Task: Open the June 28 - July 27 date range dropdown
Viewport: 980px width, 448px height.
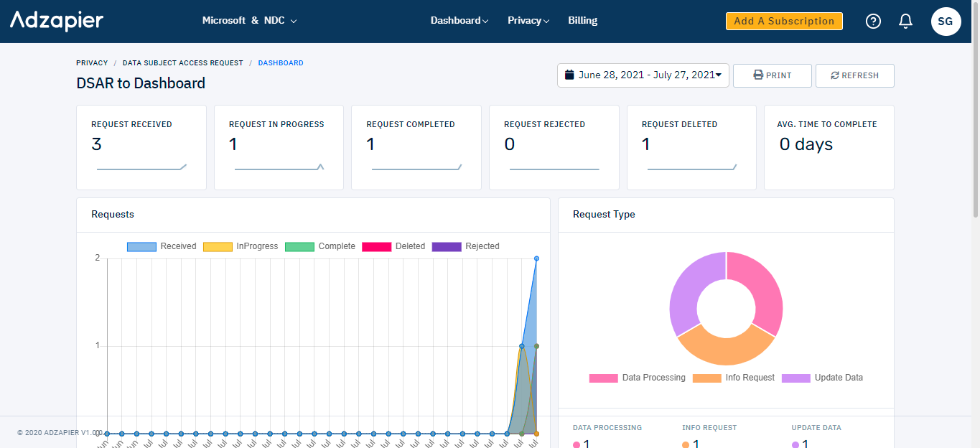Action: (x=643, y=75)
